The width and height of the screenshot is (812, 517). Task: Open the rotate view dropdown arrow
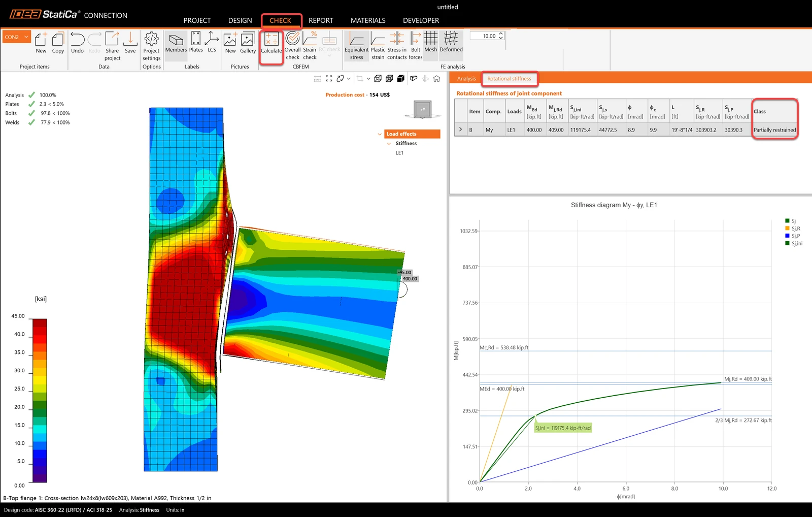pyautogui.click(x=349, y=78)
